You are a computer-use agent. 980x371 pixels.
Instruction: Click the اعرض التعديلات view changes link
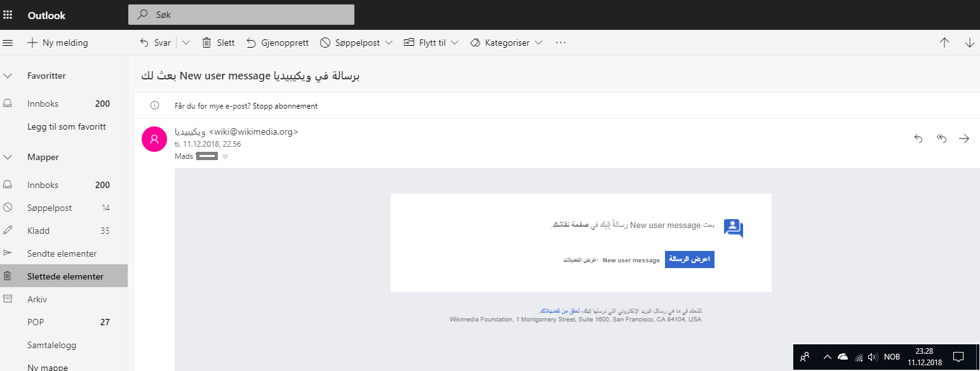click(x=581, y=260)
